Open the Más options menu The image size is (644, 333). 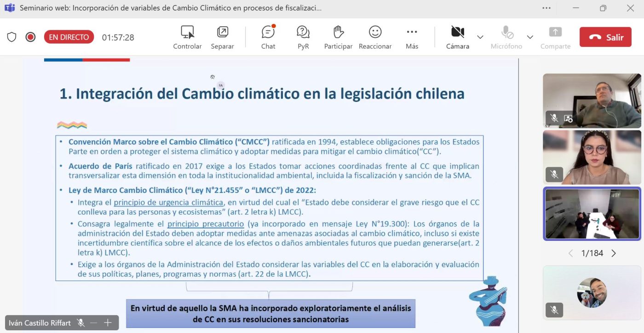(x=412, y=37)
